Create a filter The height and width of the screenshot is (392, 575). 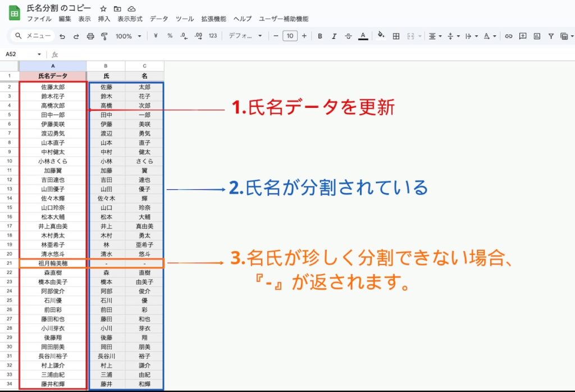(551, 36)
